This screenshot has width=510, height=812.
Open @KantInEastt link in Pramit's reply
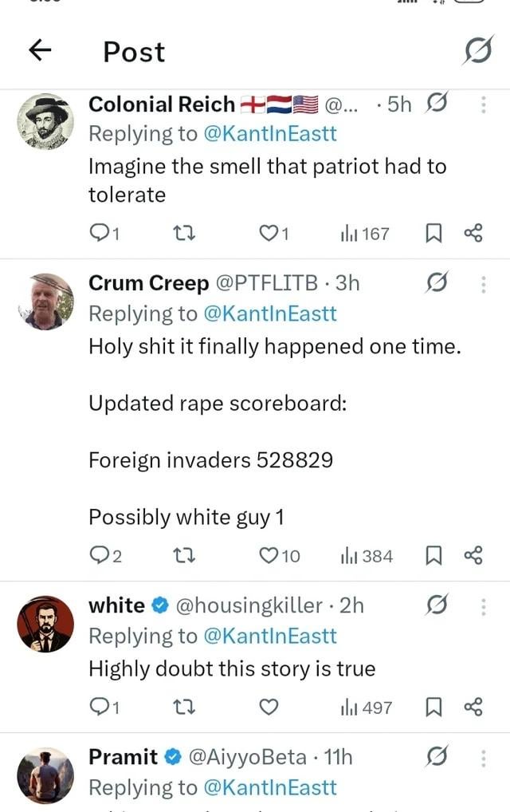270,787
